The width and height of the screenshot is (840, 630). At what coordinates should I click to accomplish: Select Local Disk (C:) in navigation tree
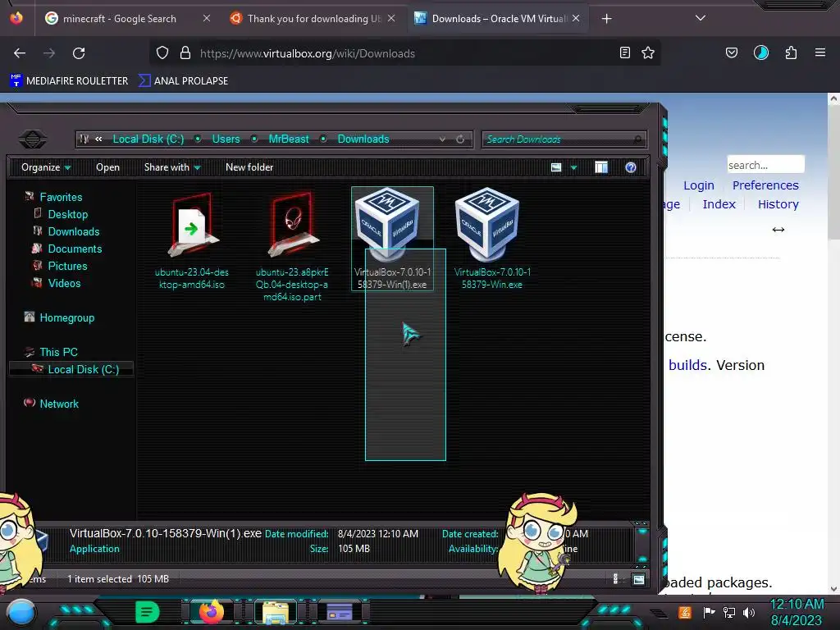pyautogui.click(x=83, y=370)
